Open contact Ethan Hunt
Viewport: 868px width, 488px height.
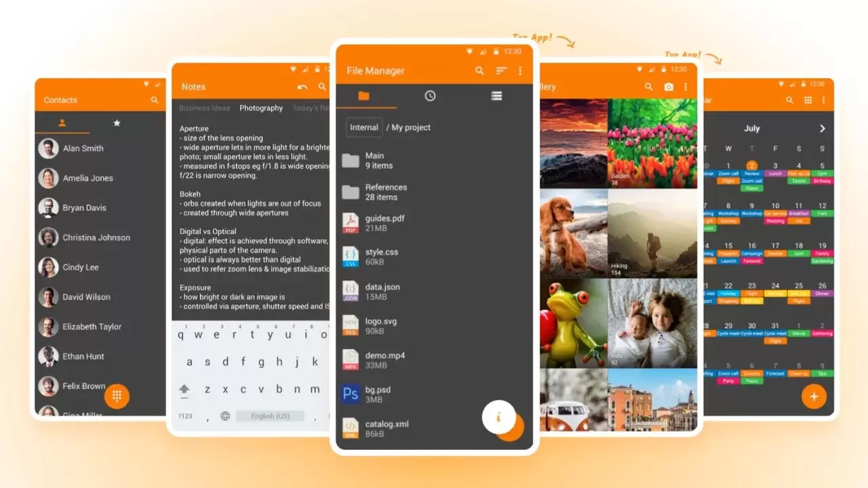coord(100,357)
